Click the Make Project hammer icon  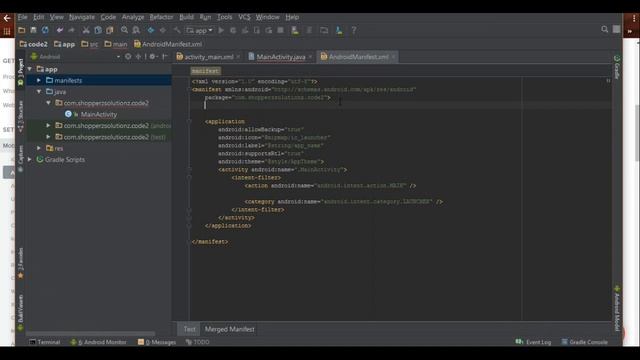177,30
